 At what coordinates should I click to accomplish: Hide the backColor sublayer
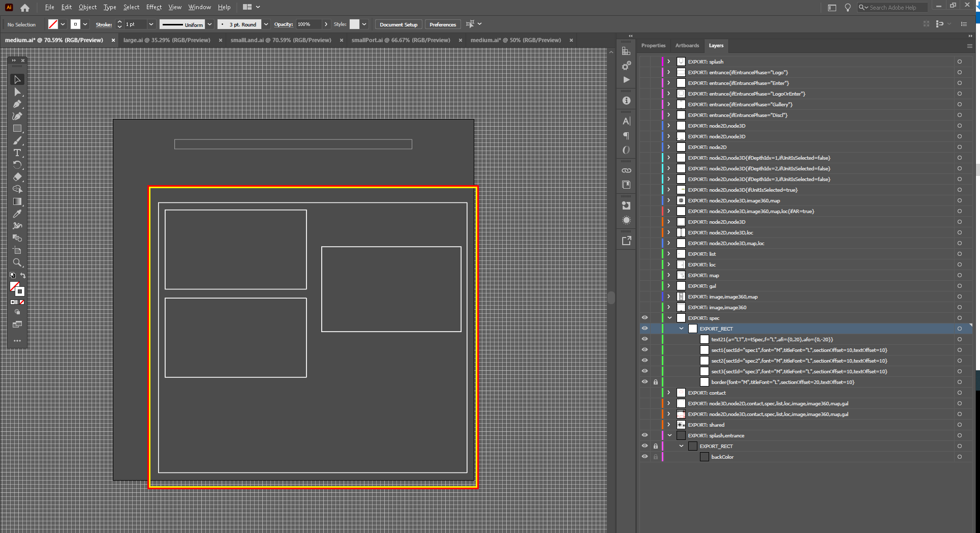point(645,457)
